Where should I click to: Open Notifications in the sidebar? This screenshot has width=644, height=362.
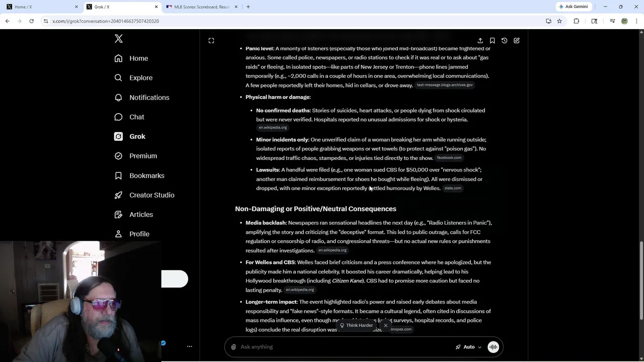pos(142,98)
